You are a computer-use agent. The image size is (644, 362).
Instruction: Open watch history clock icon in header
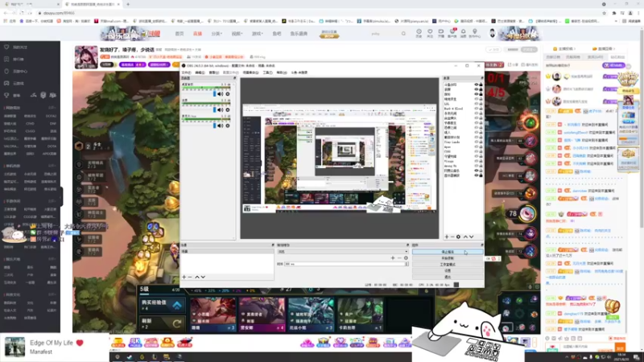tap(419, 33)
